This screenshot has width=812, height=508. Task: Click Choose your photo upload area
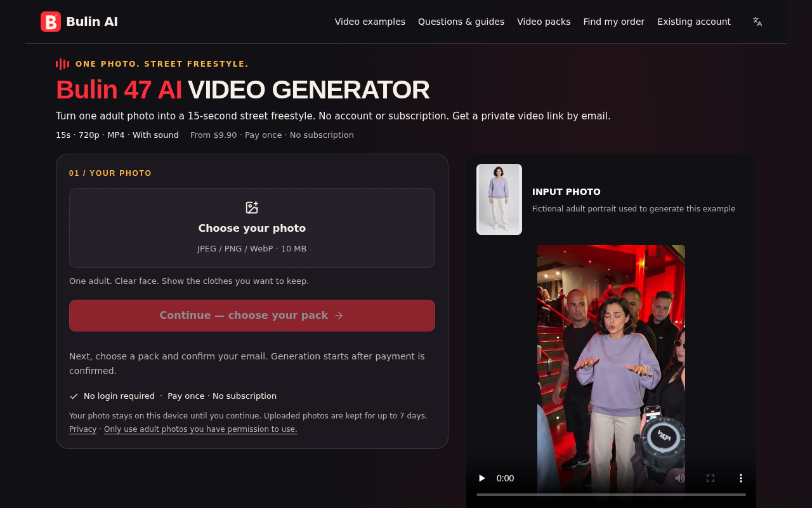point(252,228)
